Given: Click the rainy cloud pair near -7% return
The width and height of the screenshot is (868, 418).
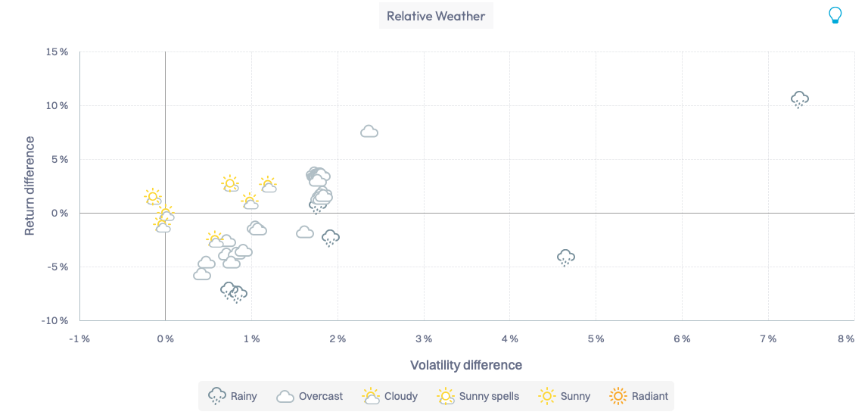Looking at the screenshot, I should click(x=233, y=292).
